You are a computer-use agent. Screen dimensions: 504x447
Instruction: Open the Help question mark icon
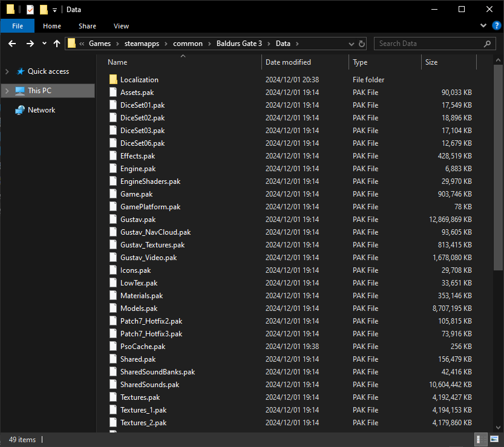(496, 25)
